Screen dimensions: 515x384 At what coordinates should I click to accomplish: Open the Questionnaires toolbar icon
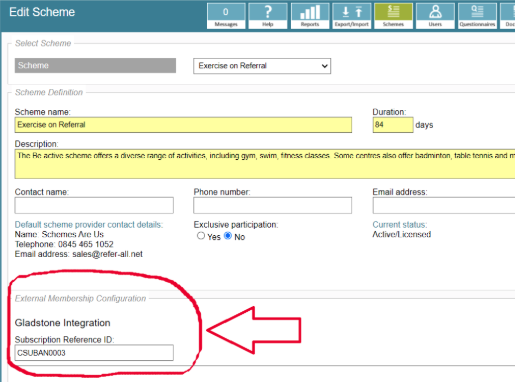point(477,16)
